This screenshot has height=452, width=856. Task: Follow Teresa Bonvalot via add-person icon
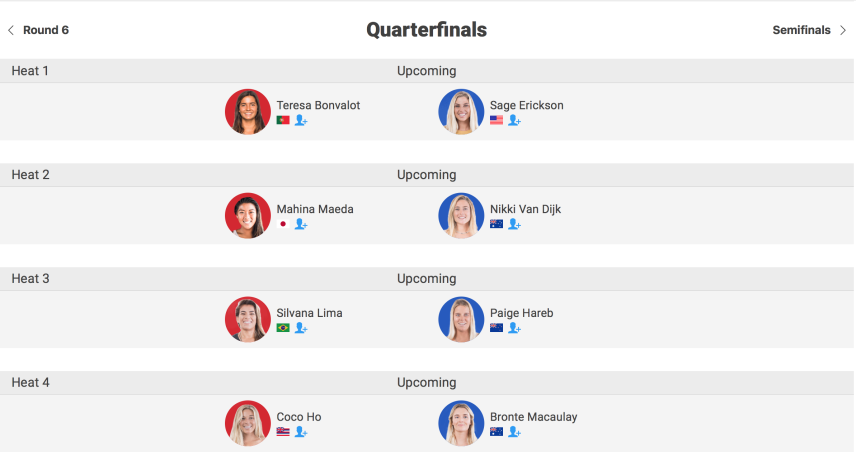point(301,120)
